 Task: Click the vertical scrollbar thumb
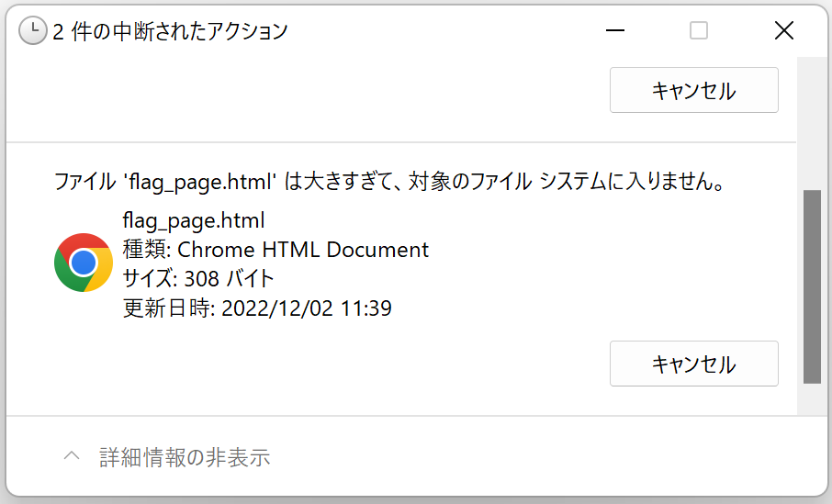(812, 286)
